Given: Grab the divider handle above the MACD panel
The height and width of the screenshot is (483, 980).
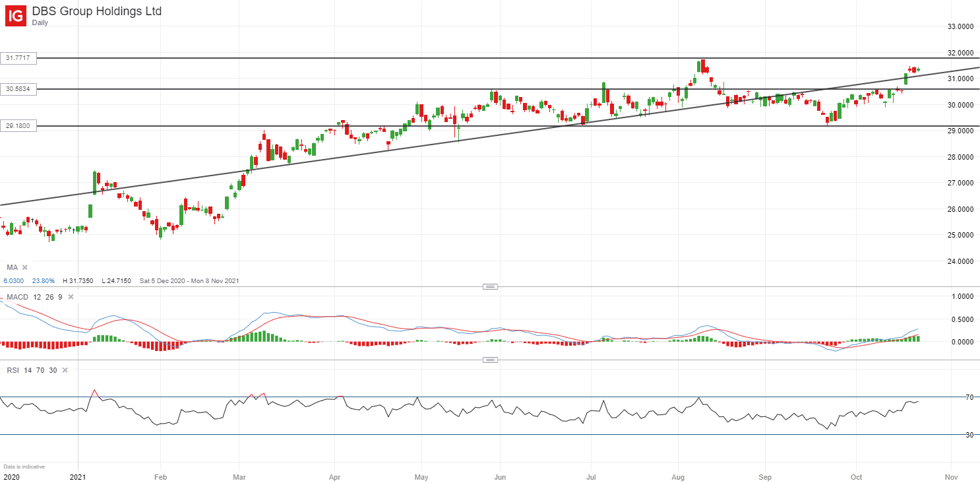Looking at the screenshot, I should pos(490,286).
